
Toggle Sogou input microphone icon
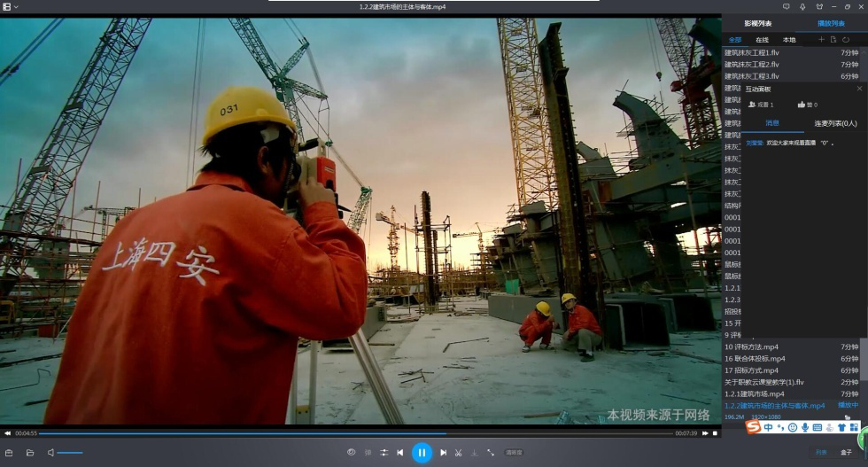tap(804, 427)
